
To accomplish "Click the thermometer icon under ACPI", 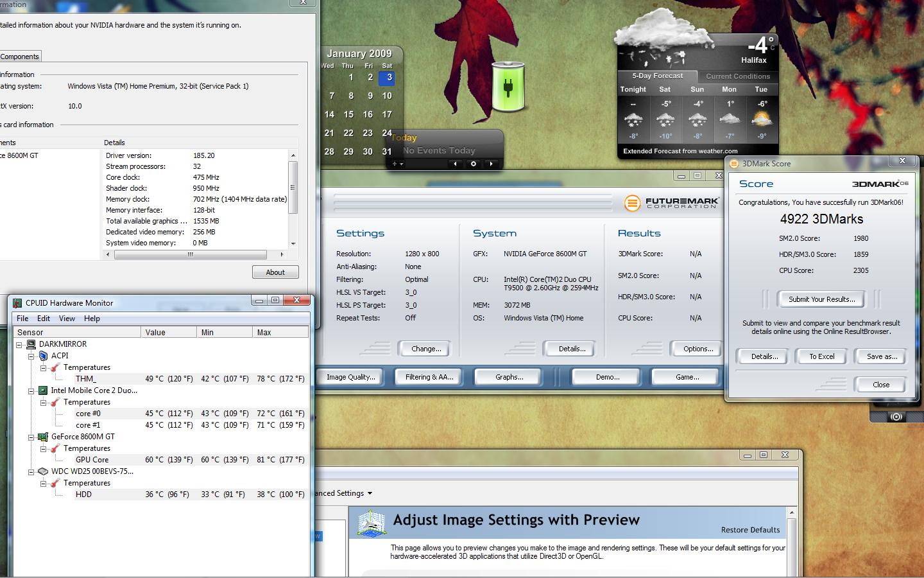I will pos(55,367).
